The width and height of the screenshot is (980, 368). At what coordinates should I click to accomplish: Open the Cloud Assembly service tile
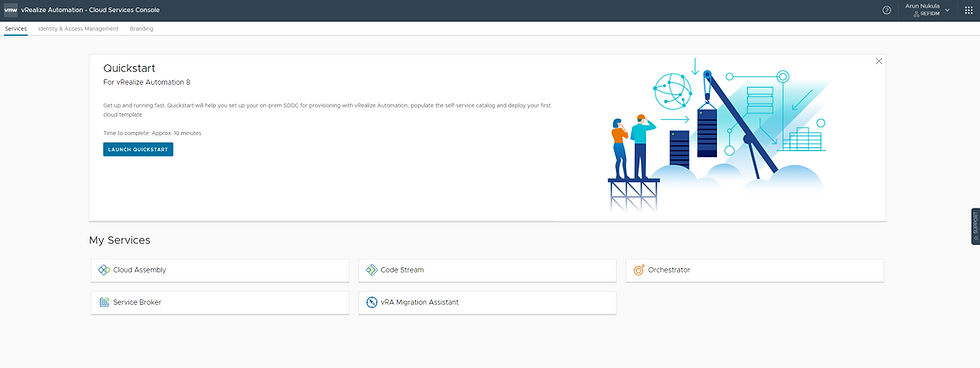220,270
